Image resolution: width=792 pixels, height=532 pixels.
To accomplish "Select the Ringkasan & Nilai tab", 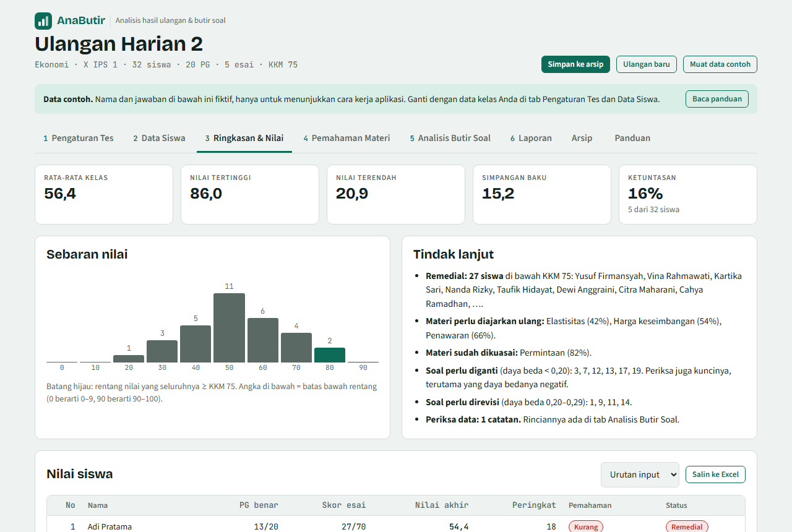I will pyautogui.click(x=244, y=138).
